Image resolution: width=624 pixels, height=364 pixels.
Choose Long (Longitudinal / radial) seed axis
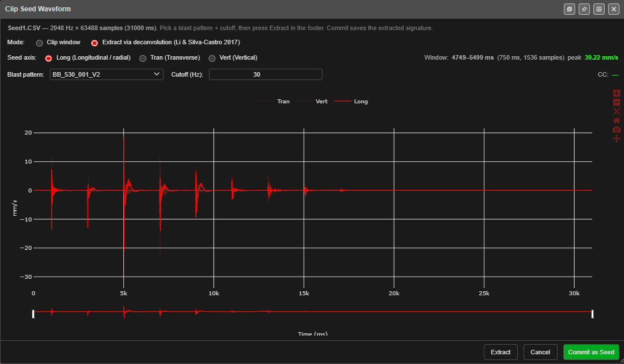(49, 58)
